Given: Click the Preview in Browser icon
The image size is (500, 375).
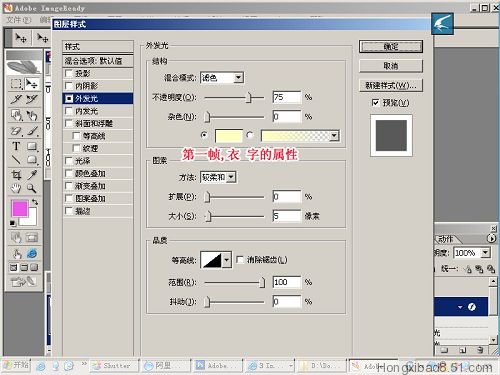Looking at the screenshot, I should tap(32, 253).
